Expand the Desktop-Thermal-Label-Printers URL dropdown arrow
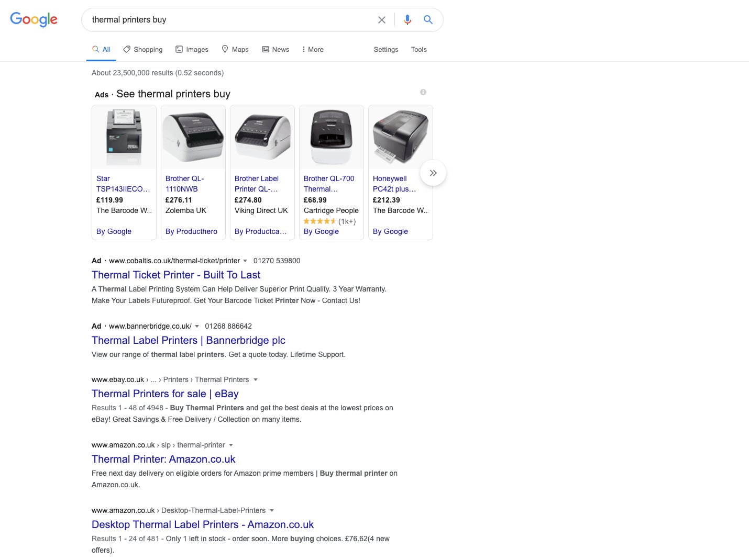 (272, 510)
